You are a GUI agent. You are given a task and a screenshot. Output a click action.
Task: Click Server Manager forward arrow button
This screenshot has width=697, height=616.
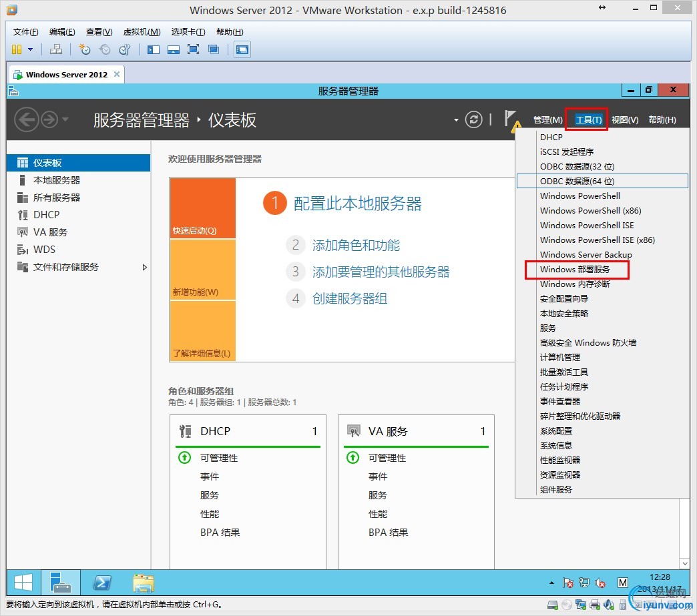click(49, 119)
